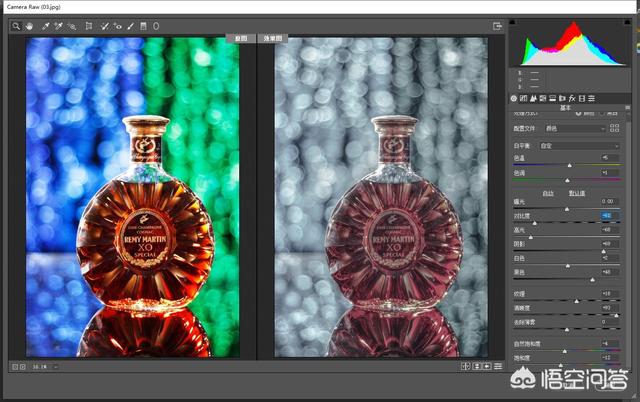Open the profile browser grid icon

click(x=614, y=128)
